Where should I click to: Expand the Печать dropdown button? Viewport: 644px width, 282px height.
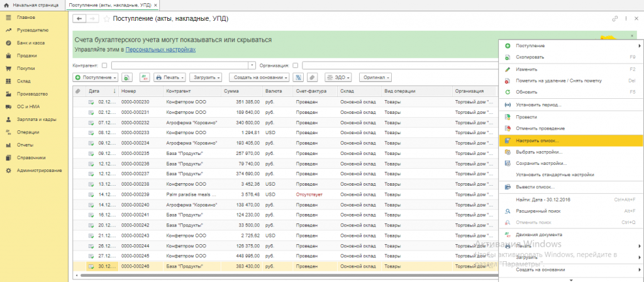tap(170, 77)
